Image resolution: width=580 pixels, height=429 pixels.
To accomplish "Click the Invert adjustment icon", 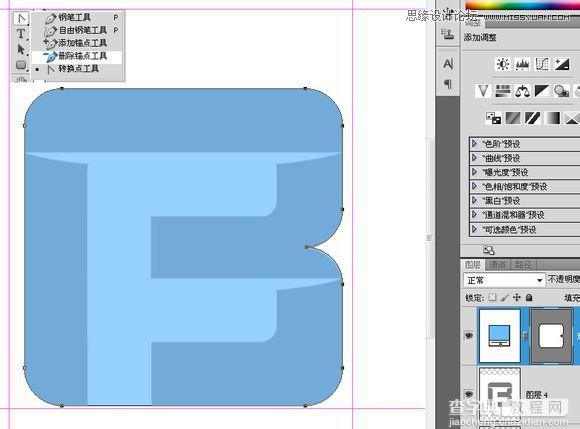I will point(493,118).
